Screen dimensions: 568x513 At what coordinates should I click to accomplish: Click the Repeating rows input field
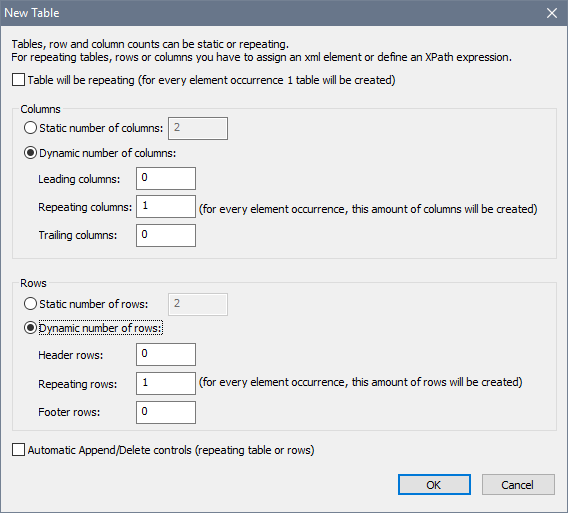tap(166, 383)
